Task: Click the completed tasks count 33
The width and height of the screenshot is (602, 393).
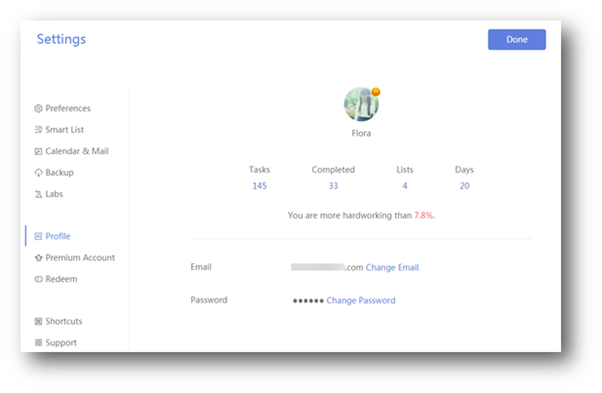Action: (333, 186)
